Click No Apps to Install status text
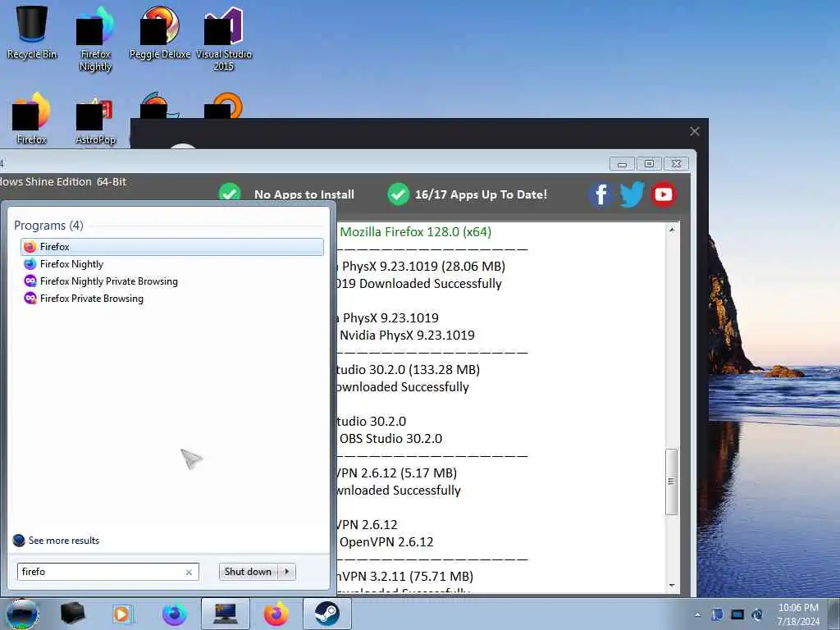The height and width of the screenshot is (630, 840). pos(304,194)
